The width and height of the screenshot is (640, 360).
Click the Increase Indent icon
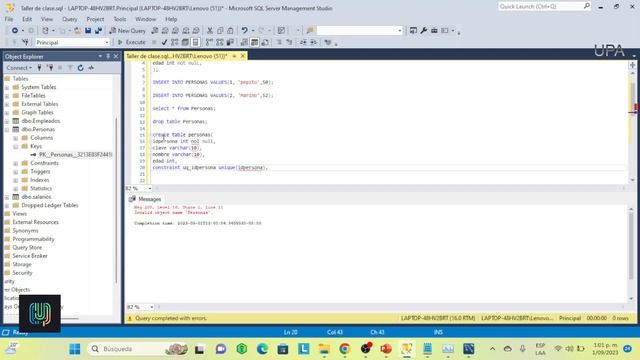pos(313,42)
